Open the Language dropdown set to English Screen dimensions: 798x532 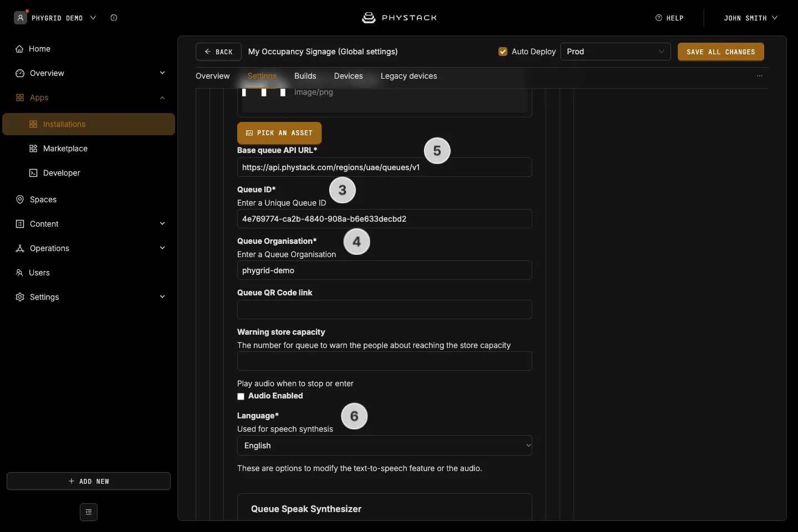click(x=385, y=446)
